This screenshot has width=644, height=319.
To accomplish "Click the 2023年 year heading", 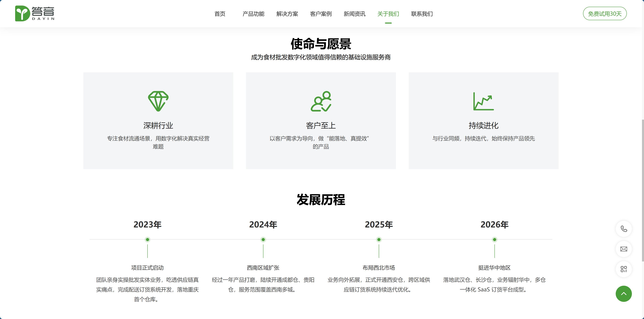I will coord(148,225).
